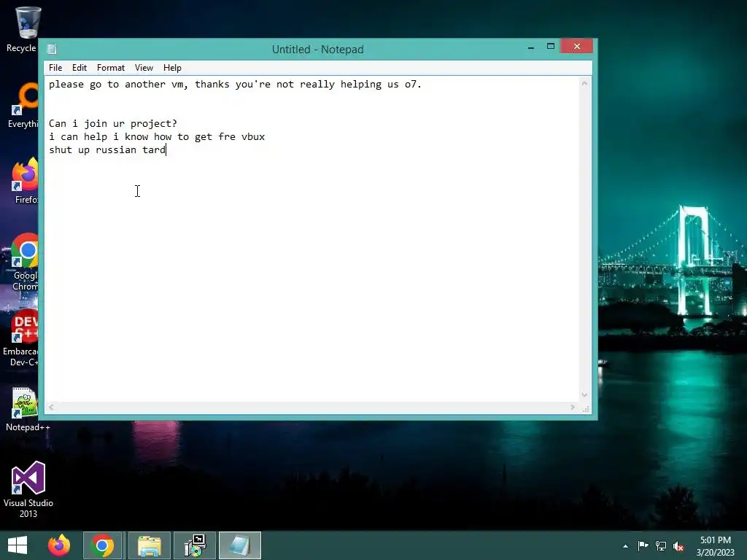Open the Windows Start button
Image resolution: width=747 pixels, height=560 pixels.
click(x=18, y=545)
